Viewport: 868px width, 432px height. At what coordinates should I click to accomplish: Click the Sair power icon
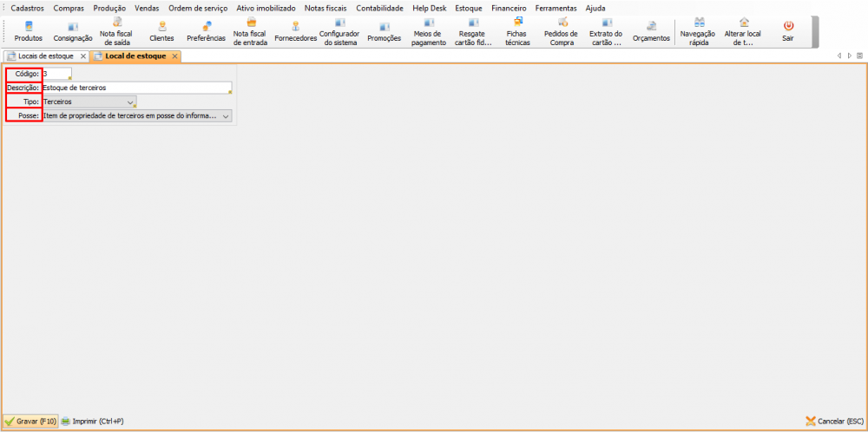click(x=788, y=31)
